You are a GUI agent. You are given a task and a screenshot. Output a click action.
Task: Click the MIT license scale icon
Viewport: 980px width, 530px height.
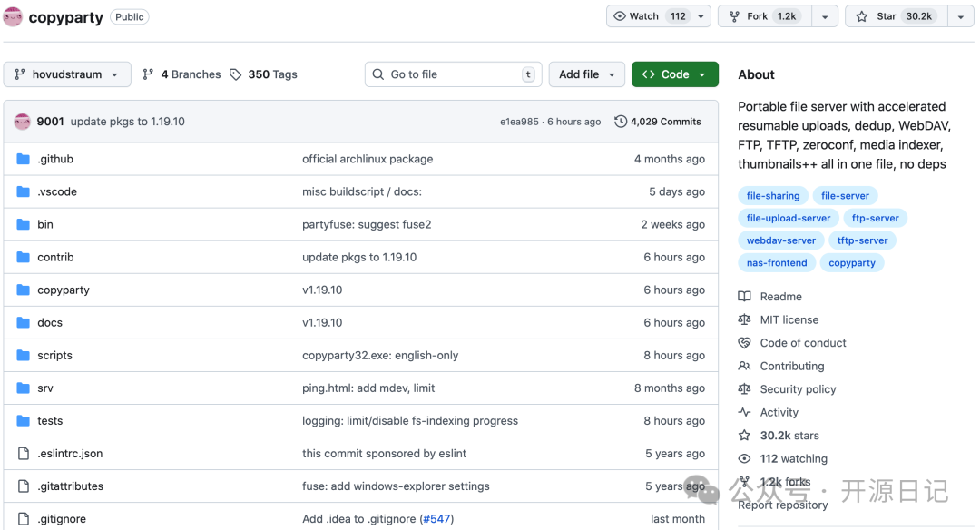(745, 319)
